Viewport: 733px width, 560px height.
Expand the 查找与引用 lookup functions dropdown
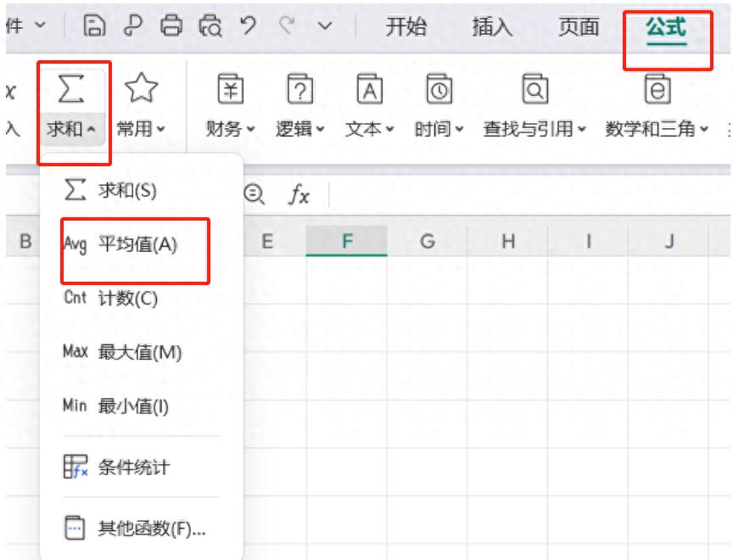pos(535,129)
